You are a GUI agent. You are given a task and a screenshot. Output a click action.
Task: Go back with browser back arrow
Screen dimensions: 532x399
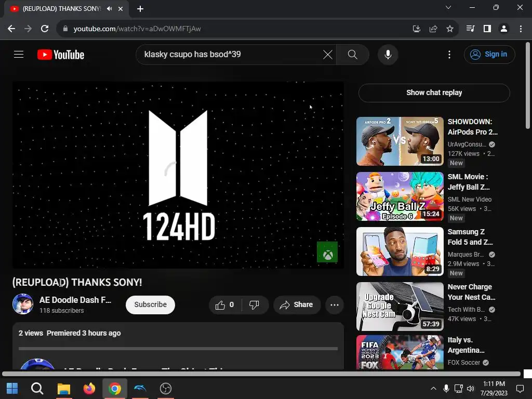click(11, 29)
